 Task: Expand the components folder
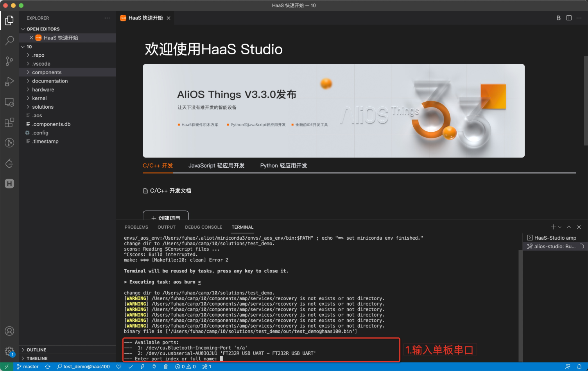[x=67, y=72]
